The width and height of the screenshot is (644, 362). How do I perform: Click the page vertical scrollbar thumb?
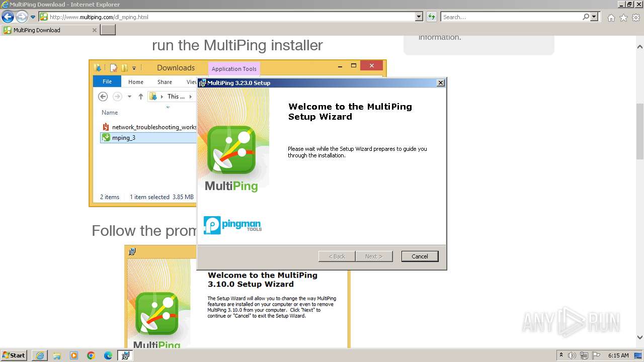pyautogui.click(x=640, y=132)
